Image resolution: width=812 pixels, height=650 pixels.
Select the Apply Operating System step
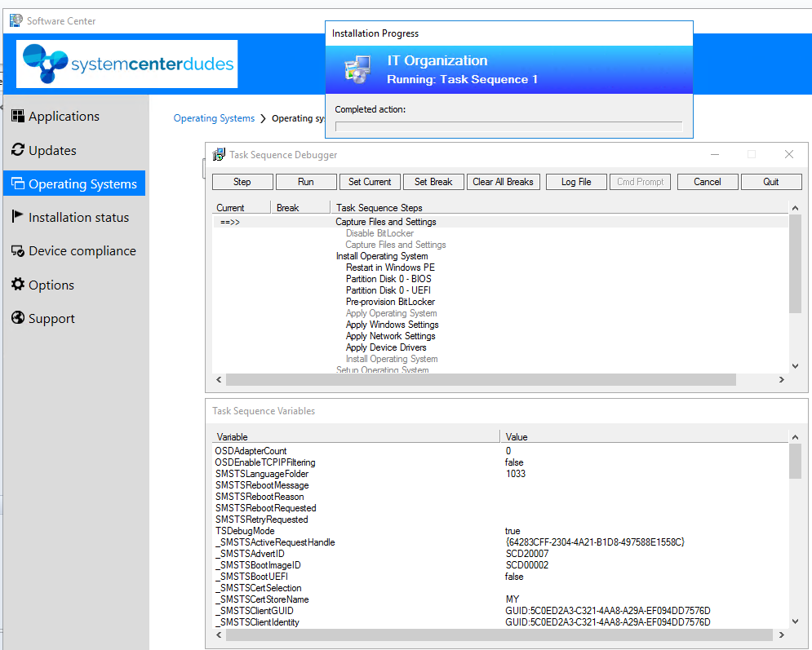(x=391, y=313)
